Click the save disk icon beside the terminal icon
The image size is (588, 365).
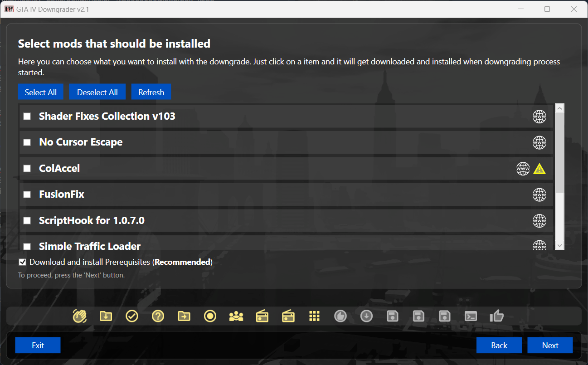[x=445, y=316]
